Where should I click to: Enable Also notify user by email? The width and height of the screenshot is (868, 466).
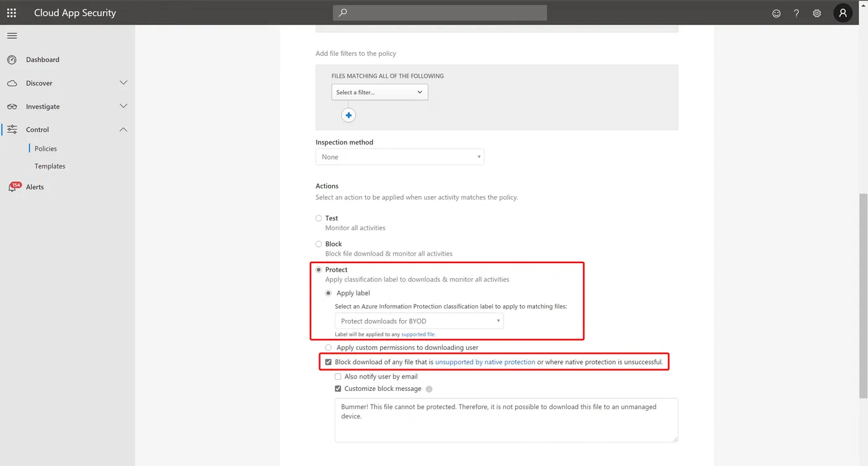338,377
